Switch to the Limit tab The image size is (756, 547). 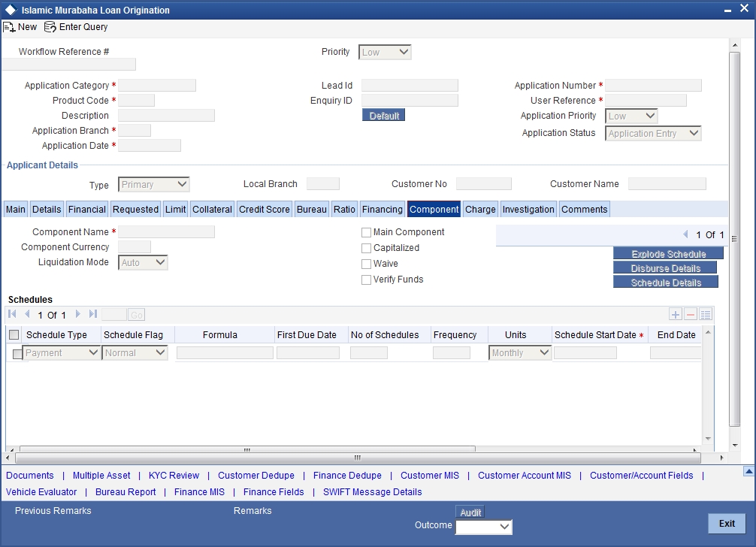[176, 209]
